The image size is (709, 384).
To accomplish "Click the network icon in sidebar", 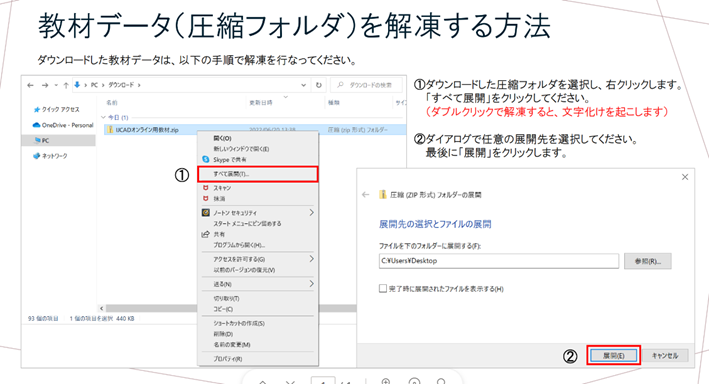I will 37,156.
